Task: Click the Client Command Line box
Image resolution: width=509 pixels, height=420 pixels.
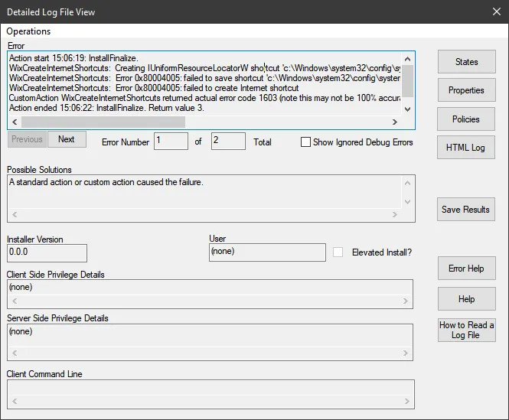Action: click(210, 394)
